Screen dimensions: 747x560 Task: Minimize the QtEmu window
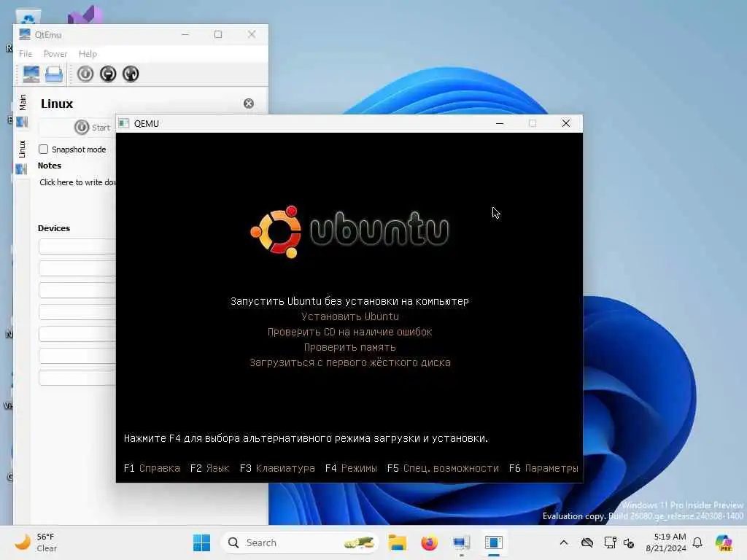[x=185, y=34]
